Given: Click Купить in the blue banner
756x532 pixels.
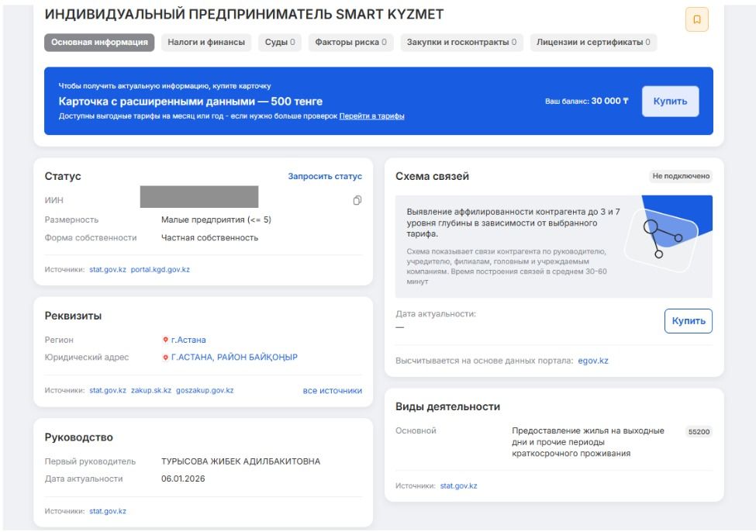Looking at the screenshot, I should click(670, 102).
